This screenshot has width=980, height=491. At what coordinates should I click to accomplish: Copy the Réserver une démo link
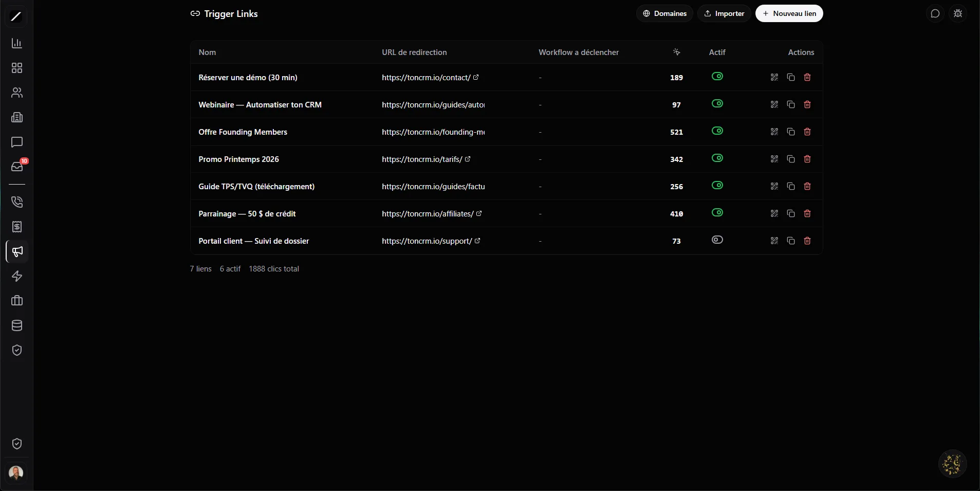791,77
